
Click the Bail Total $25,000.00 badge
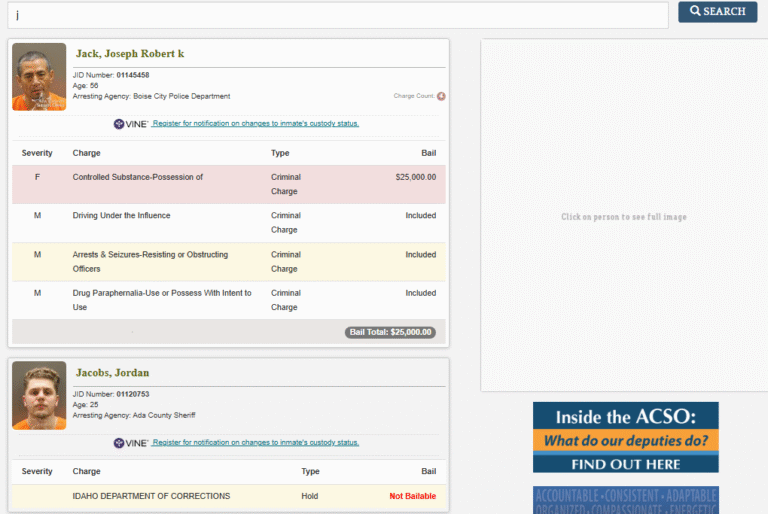(390, 332)
